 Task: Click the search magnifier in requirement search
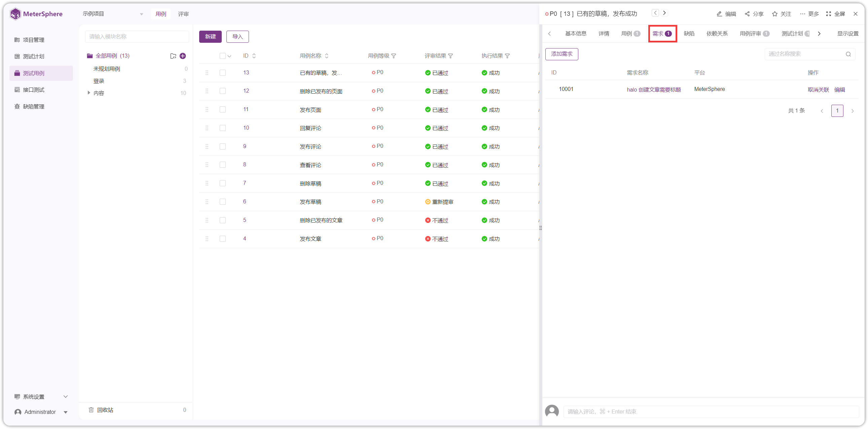coord(848,54)
